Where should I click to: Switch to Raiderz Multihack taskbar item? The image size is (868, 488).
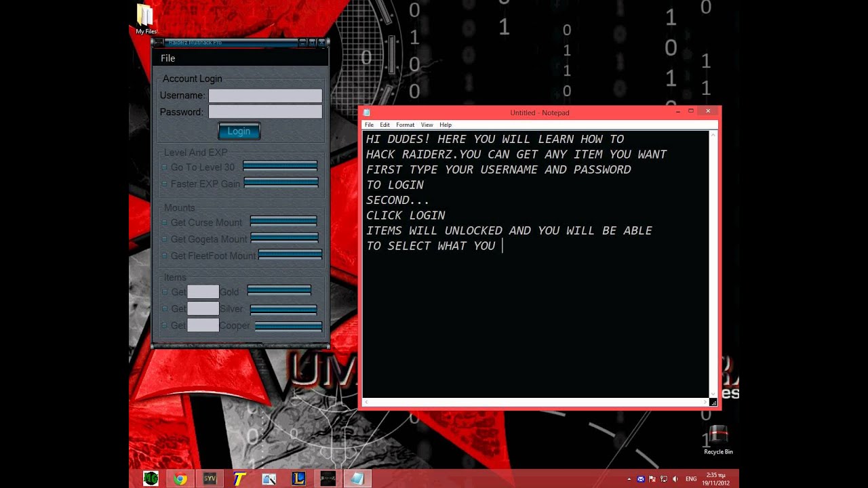click(328, 479)
